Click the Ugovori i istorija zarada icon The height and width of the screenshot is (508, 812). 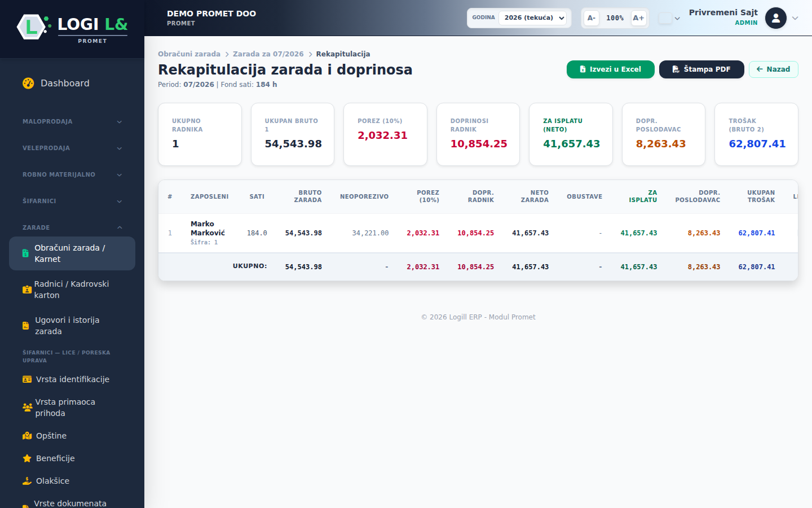point(25,326)
